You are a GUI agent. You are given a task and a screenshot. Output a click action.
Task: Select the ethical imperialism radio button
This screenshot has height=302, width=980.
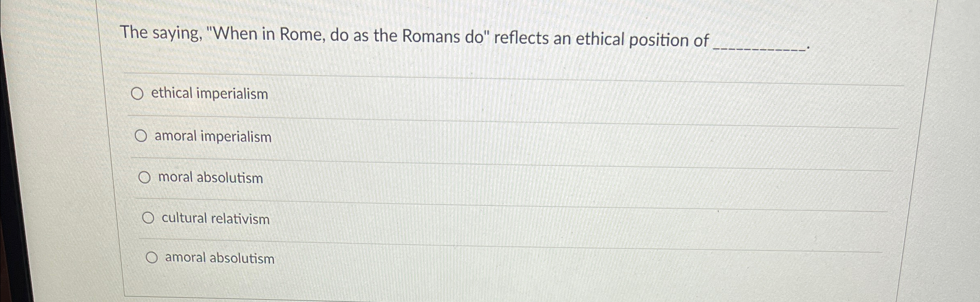139,94
